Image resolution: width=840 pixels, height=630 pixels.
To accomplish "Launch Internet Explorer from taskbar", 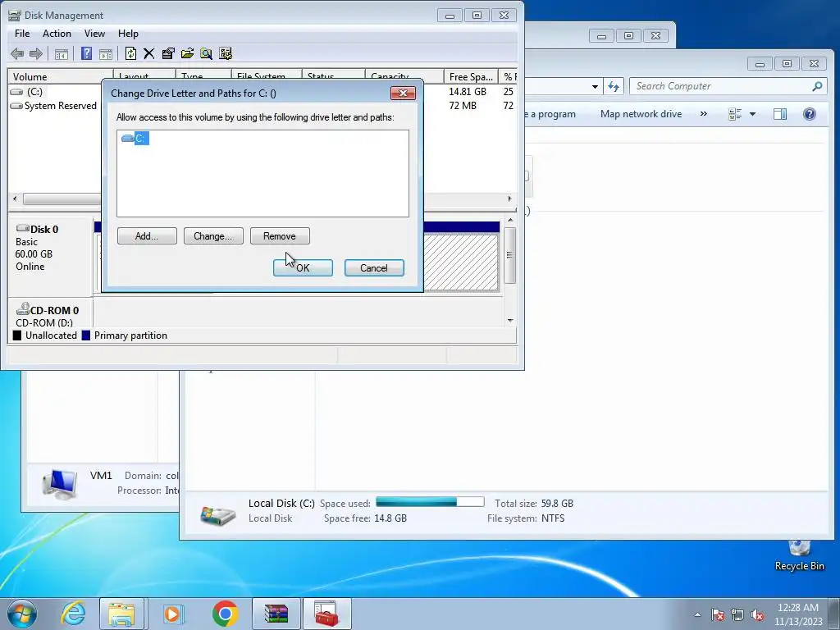I will 73,614.
